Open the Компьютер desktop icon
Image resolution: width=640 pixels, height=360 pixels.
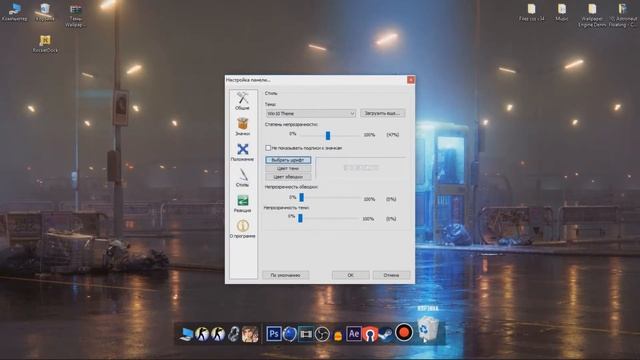click(14, 12)
